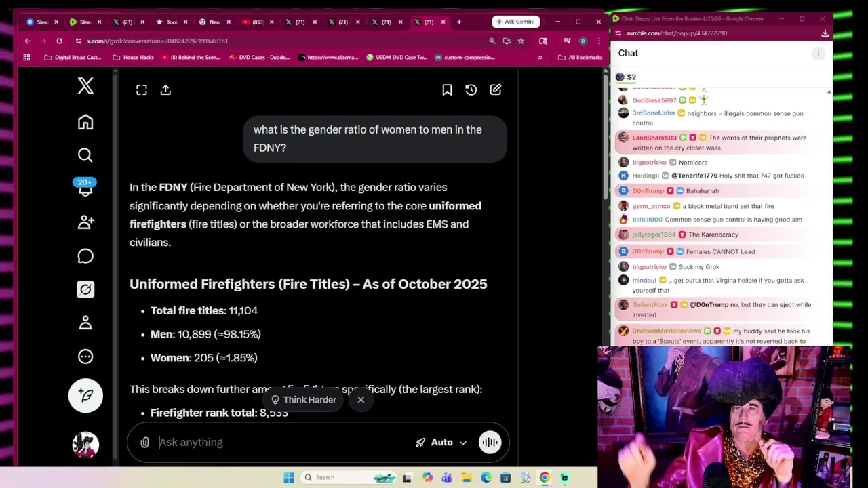
Task: Click the $2 rant amount badge
Action: (626, 77)
